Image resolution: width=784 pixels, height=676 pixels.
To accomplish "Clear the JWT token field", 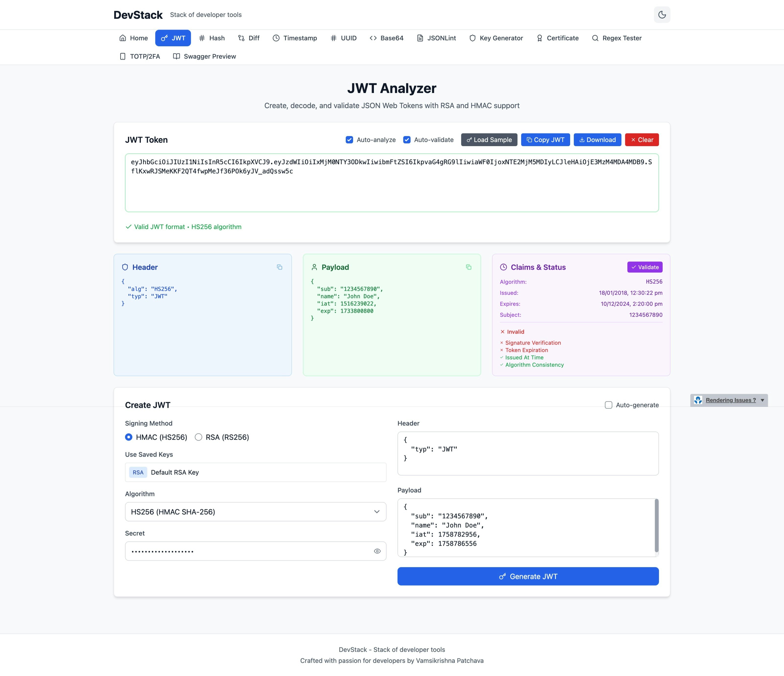I will (x=642, y=140).
